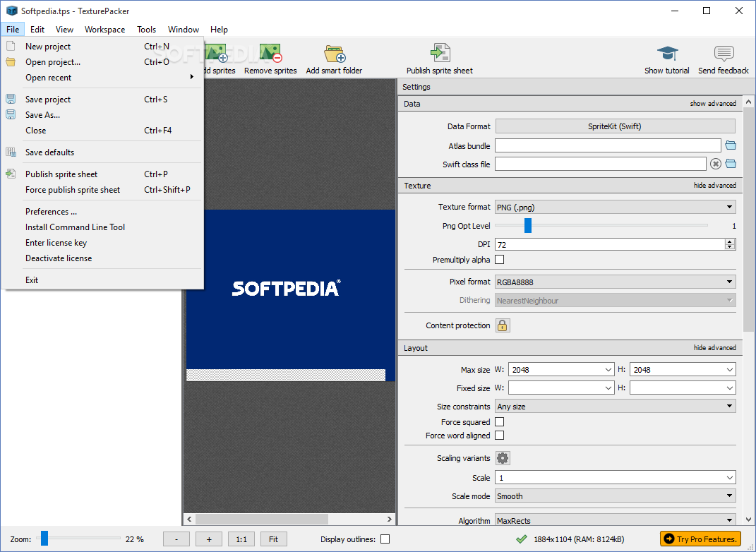756x552 pixels.
Task: Click the Png Opt Level slider handle
Action: (528, 225)
